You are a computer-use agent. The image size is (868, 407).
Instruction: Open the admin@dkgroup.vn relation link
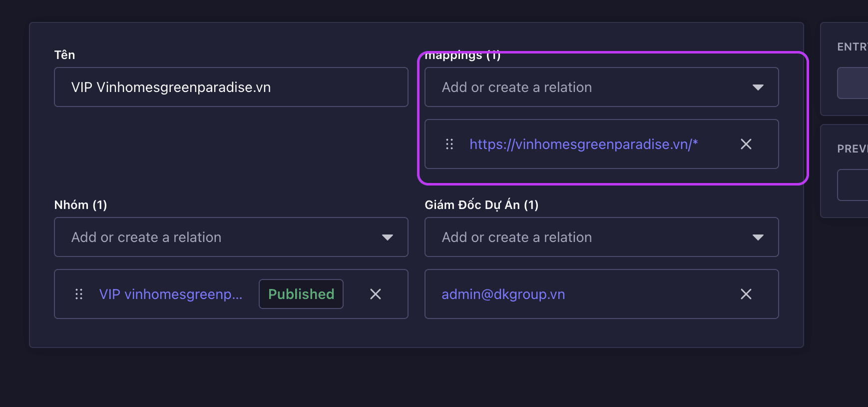503,294
